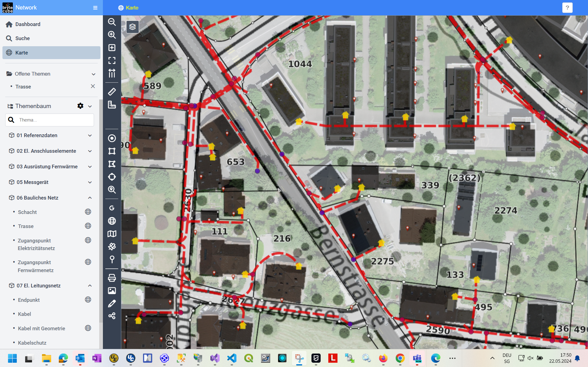Select the ruler measure tool
This screenshot has width=588, height=367.
click(112, 92)
